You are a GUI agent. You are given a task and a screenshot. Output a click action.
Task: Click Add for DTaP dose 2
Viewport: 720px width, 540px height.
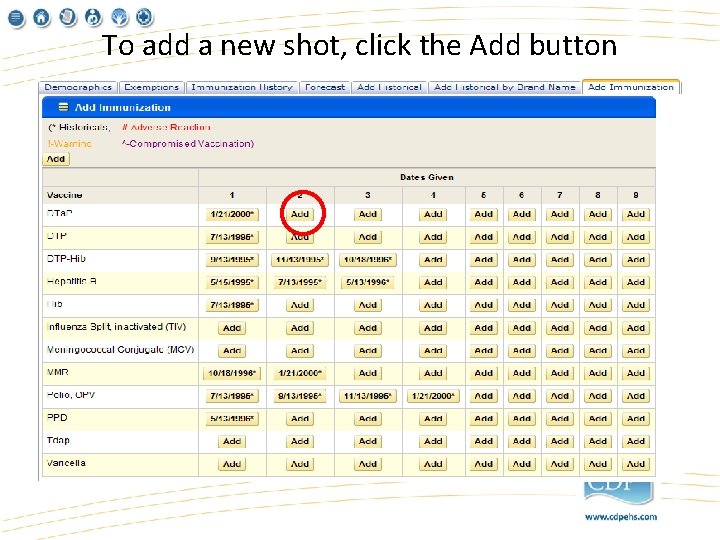(300, 214)
